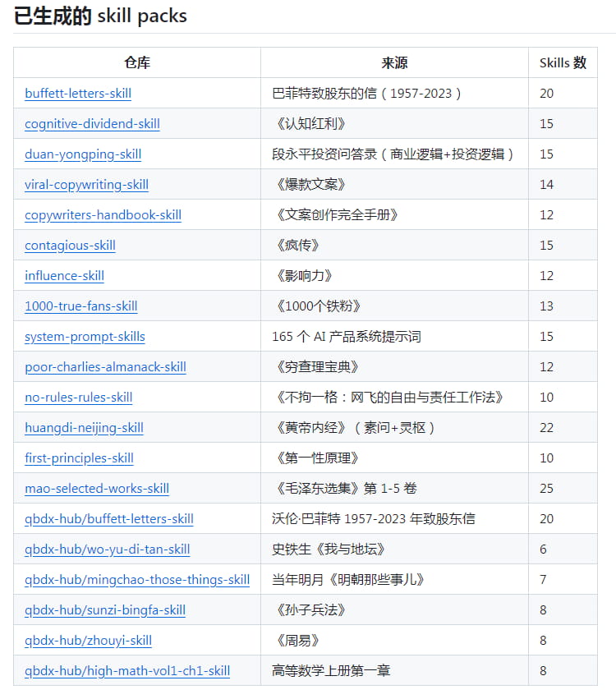Open the qbdx-hub/buffett-letters-skill link
Viewport: 616px width, 699px height.
[108, 518]
